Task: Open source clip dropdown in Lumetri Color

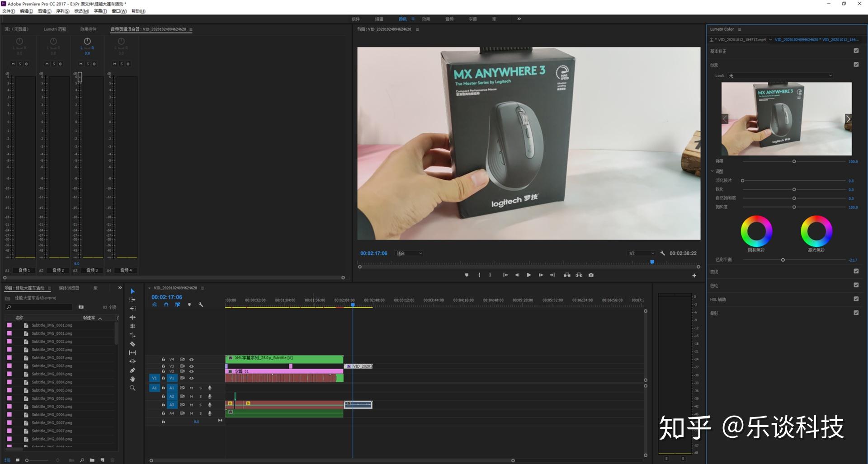Action: [770, 40]
